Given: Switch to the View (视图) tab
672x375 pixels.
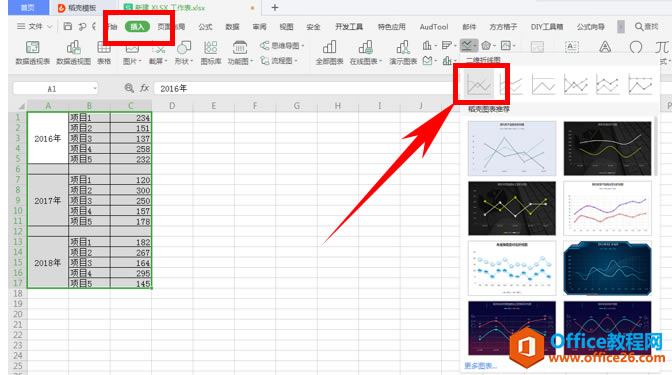Looking at the screenshot, I should 286,27.
